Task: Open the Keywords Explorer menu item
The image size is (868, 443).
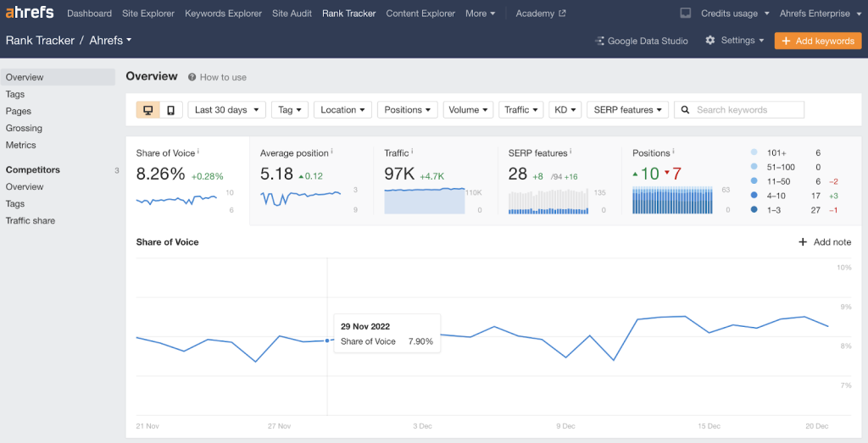Action: pos(223,14)
